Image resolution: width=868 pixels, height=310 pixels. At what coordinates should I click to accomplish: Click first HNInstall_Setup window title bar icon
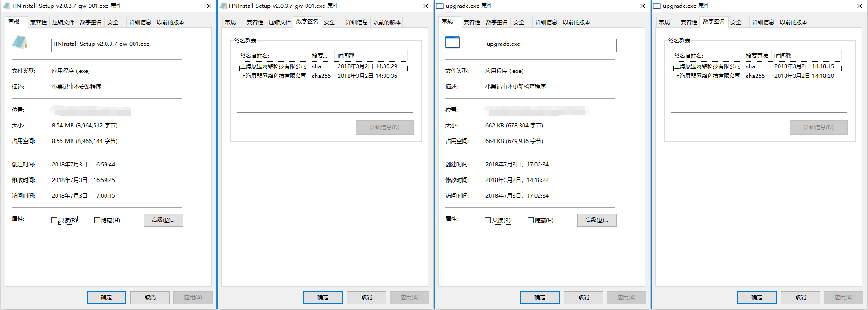pyautogui.click(x=6, y=6)
